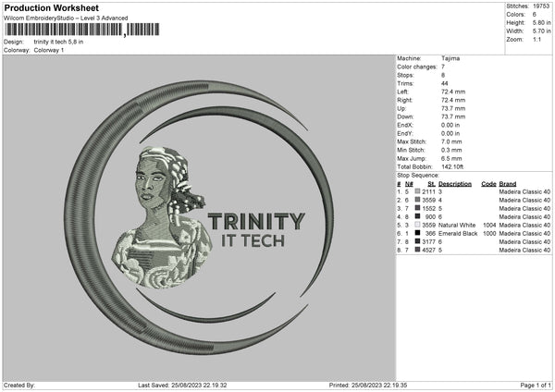555x392 pixels.
Task: Click the 'EndY:' label
Action: pos(405,133)
